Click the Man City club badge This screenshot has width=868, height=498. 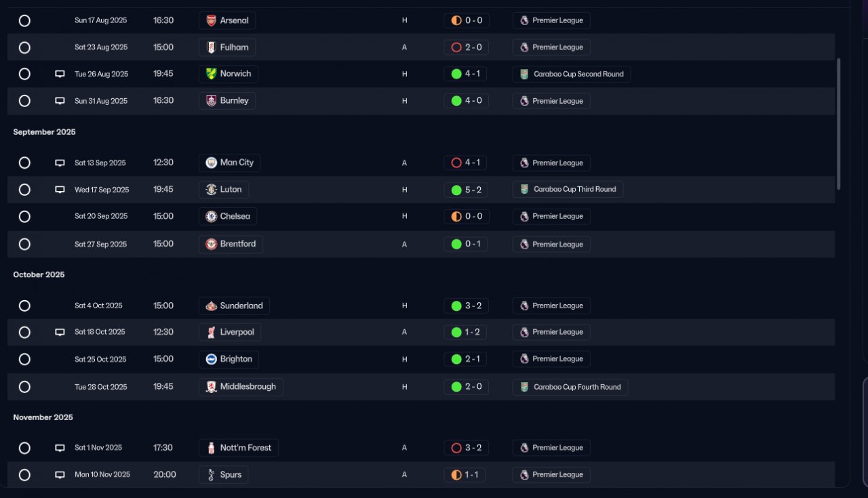click(x=212, y=163)
